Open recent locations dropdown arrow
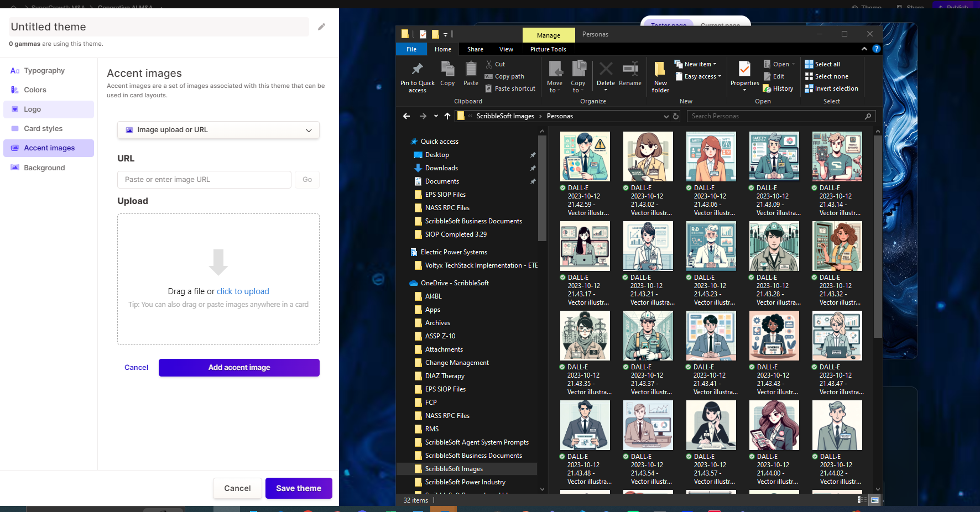This screenshot has width=980, height=512. 436,116
